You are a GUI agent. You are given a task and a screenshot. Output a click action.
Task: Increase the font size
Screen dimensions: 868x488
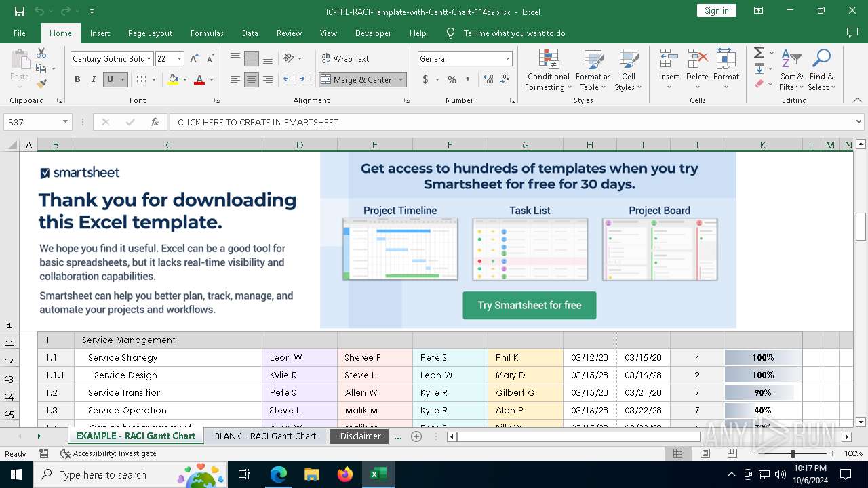click(x=195, y=59)
